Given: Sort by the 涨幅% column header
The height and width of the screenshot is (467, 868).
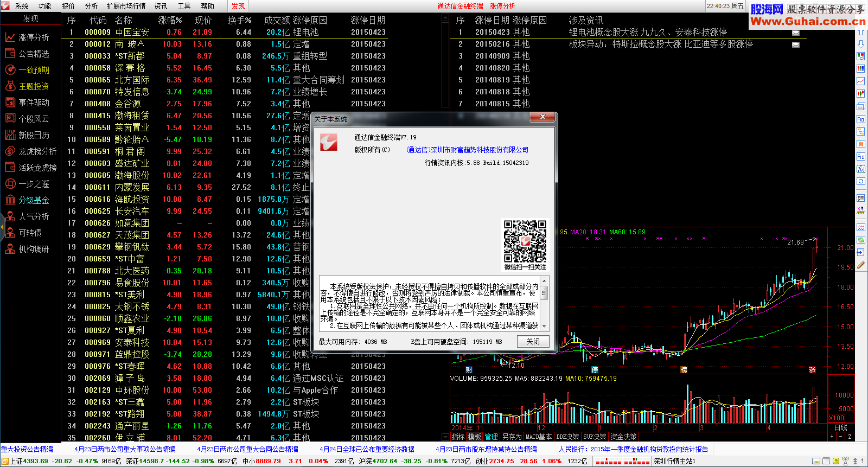Looking at the screenshot, I should click(x=170, y=20).
